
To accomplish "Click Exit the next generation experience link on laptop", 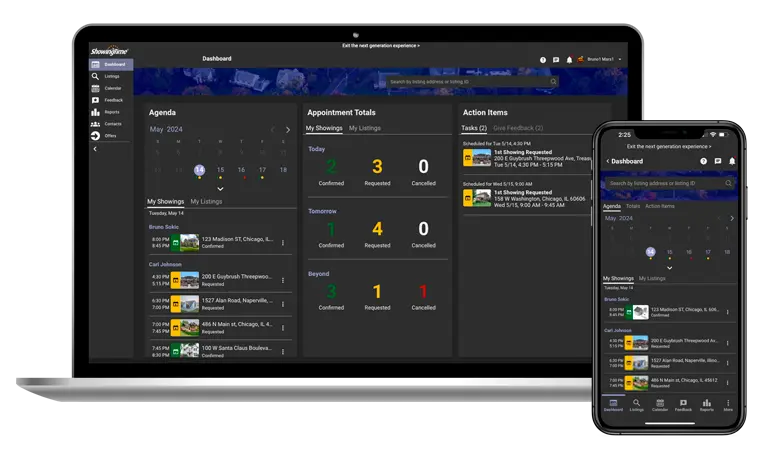I will click(x=380, y=45).
